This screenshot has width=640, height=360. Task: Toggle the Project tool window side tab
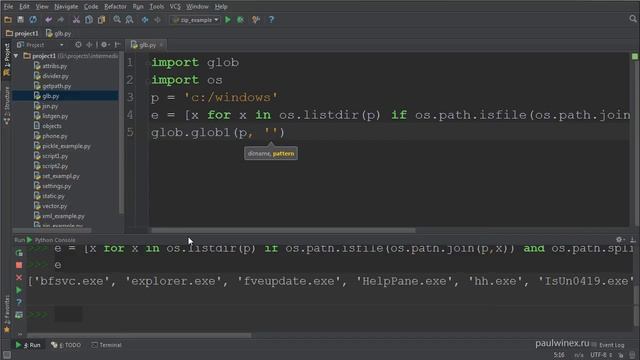pyautogui.click(x=7, y=60)
